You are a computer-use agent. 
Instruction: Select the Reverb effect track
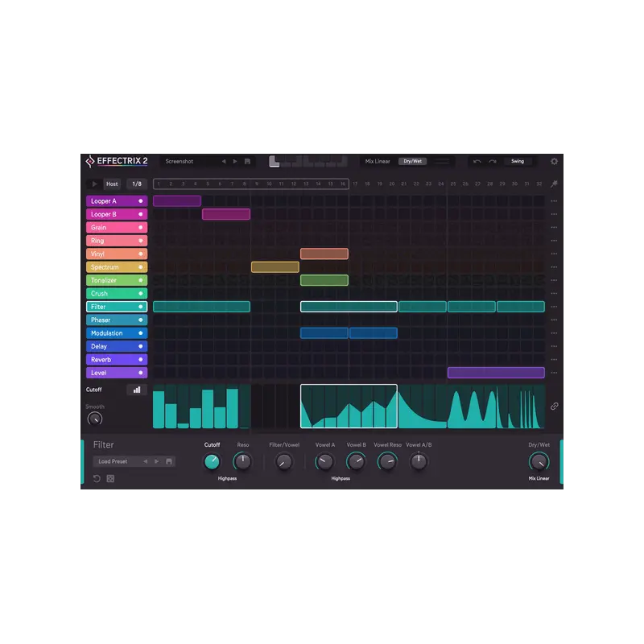point(117,360)
